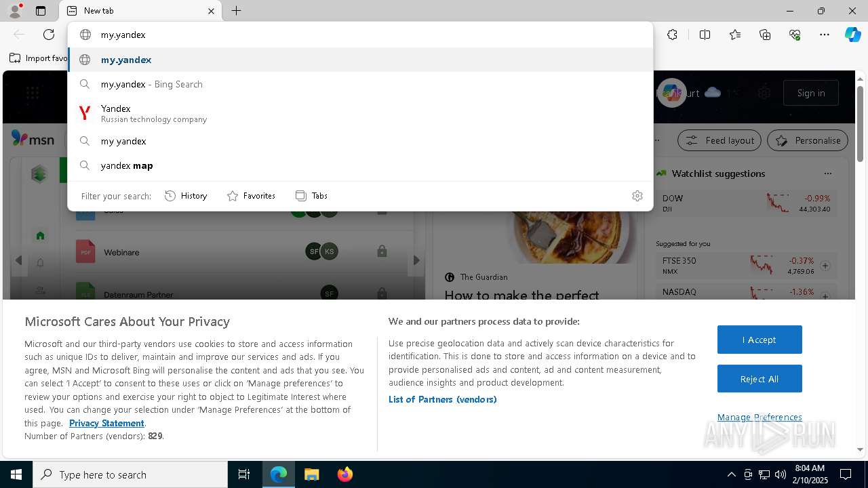The width and height of the screenshot is (868, 488).
Task: Open the Windows Start menu
Action: click(16, 474)
